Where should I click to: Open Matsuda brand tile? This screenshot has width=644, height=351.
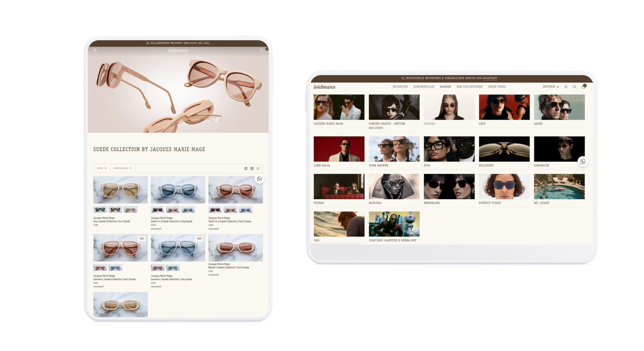[x=394, y=187]
